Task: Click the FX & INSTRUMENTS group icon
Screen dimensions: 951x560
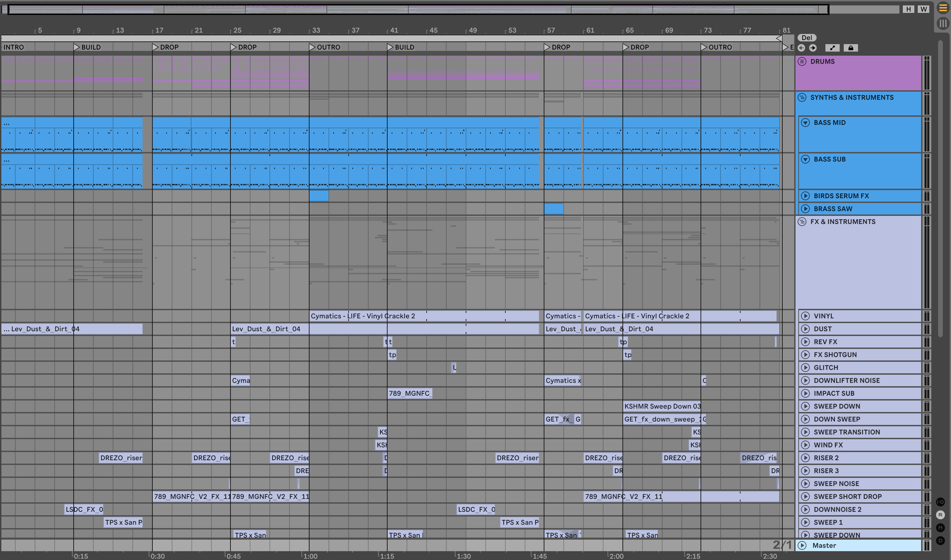Action: click(802, 222)
